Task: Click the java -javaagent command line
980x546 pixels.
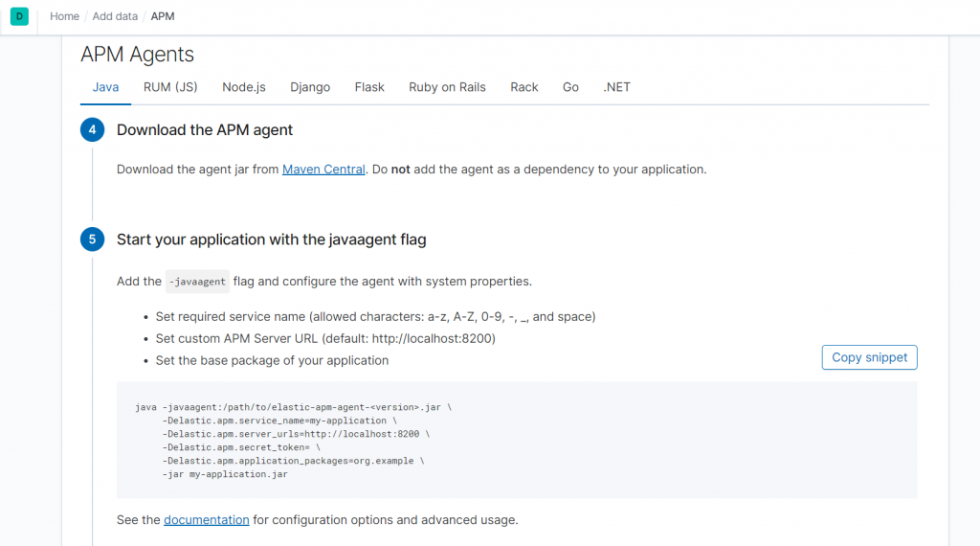Action: [x=293, y=407]
